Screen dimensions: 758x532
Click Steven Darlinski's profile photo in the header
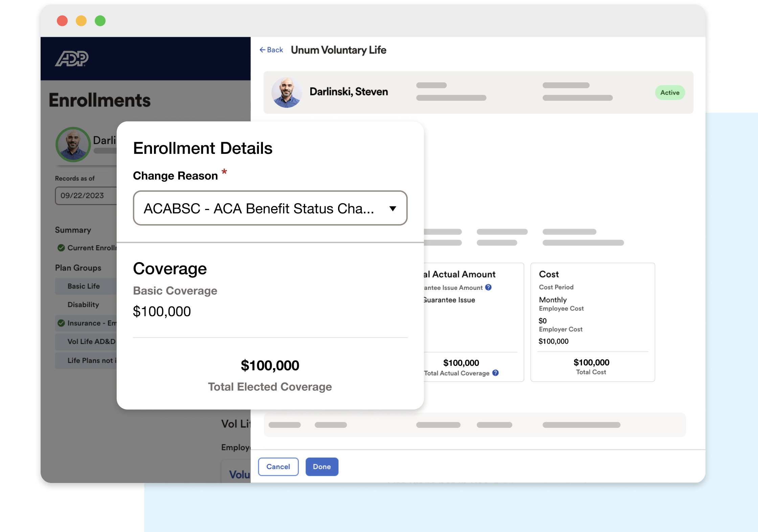[287, 92]
